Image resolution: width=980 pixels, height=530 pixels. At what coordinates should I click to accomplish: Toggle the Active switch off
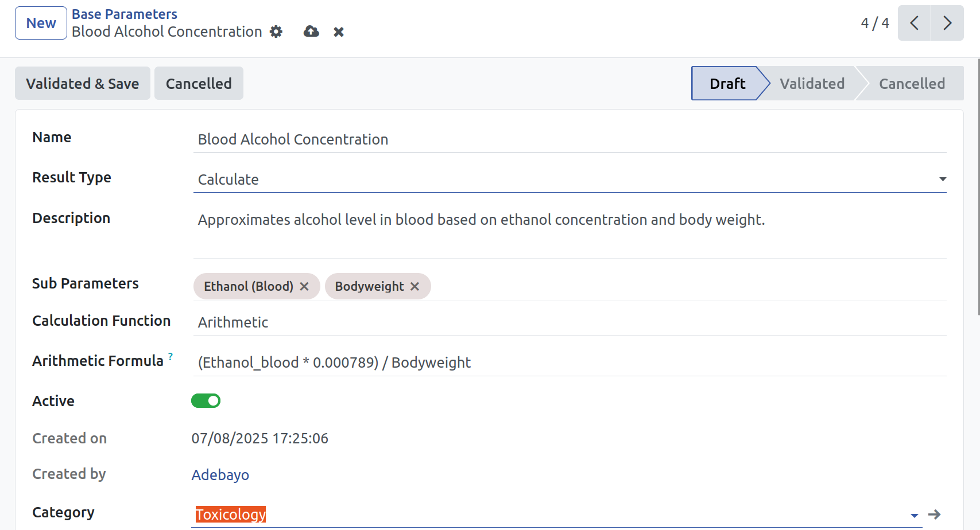point(206,401)
